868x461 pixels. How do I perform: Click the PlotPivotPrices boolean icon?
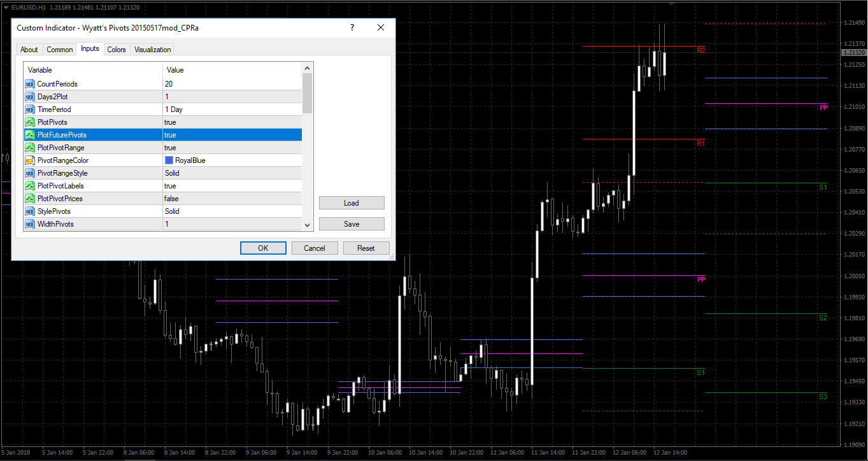click(x=29, y=199)
